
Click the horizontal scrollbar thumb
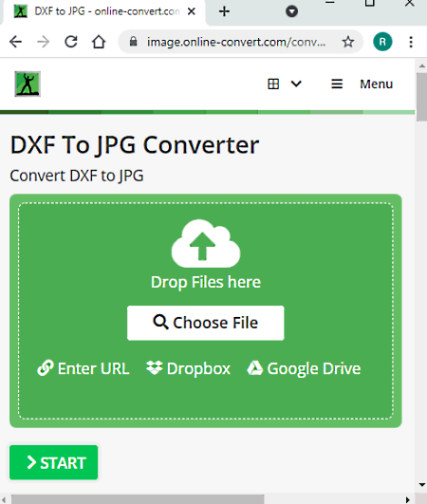coord(138,499)
